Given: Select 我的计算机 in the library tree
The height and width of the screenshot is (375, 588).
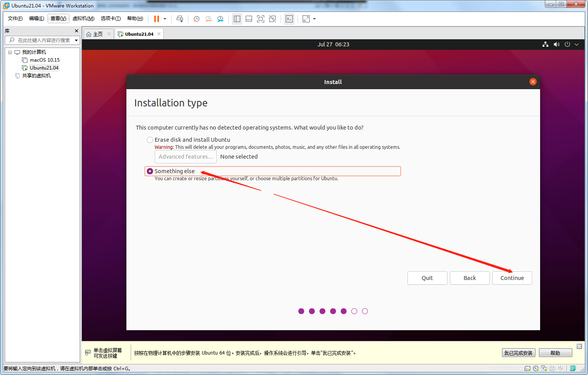Looking at the screenshot, I should tap(34, 52).
